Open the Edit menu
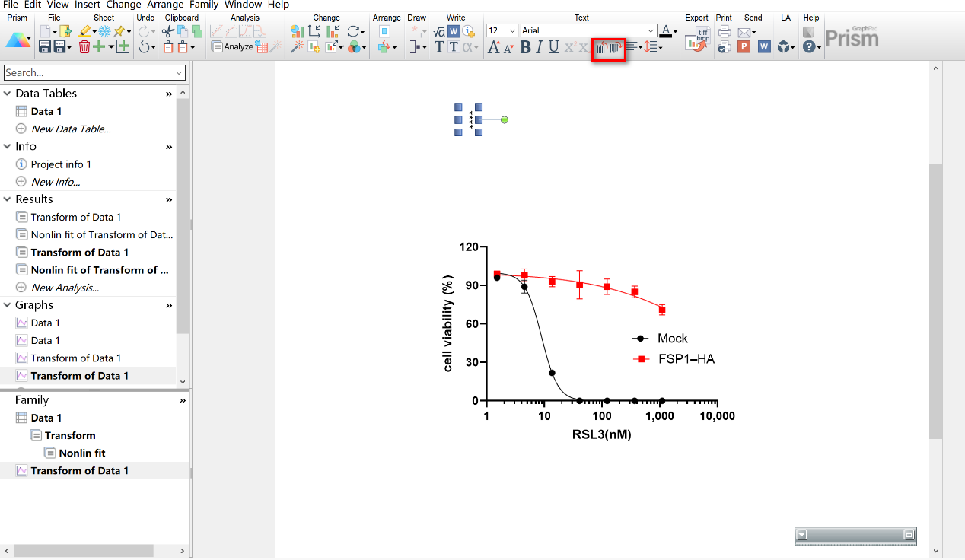This screenshot has height=560, width=965. (33, 5)
